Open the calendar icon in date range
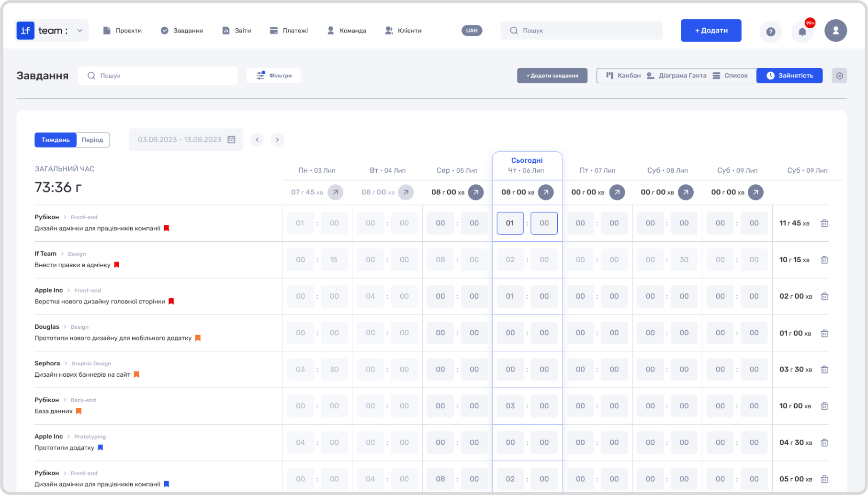This screenshot has width=868, height=495. [231, 140]
